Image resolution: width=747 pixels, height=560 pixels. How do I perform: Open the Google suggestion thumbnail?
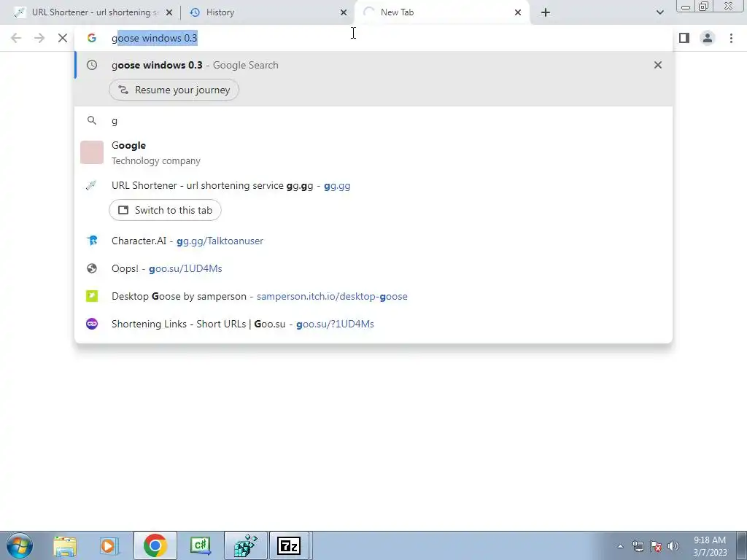(x=92, y=152)
